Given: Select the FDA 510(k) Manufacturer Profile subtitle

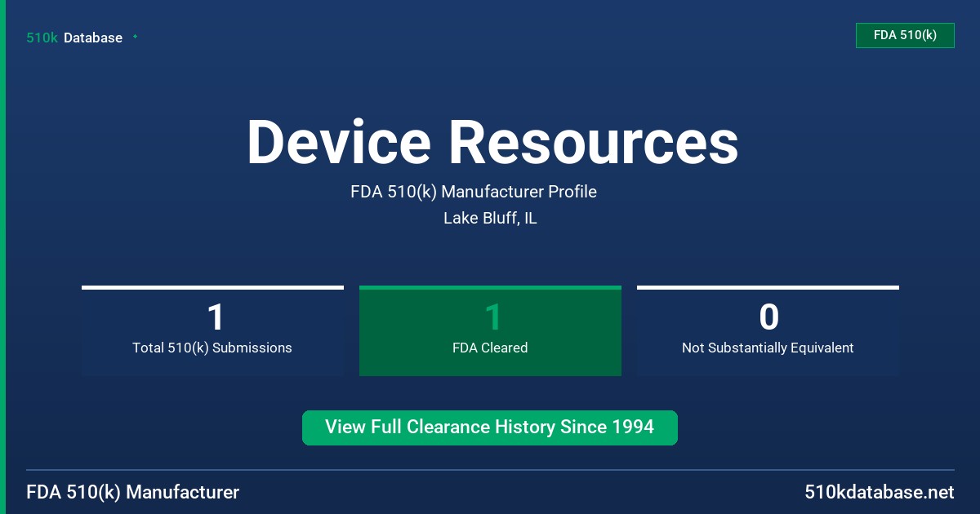Looking at the screenshot, I should coord(474,192).
